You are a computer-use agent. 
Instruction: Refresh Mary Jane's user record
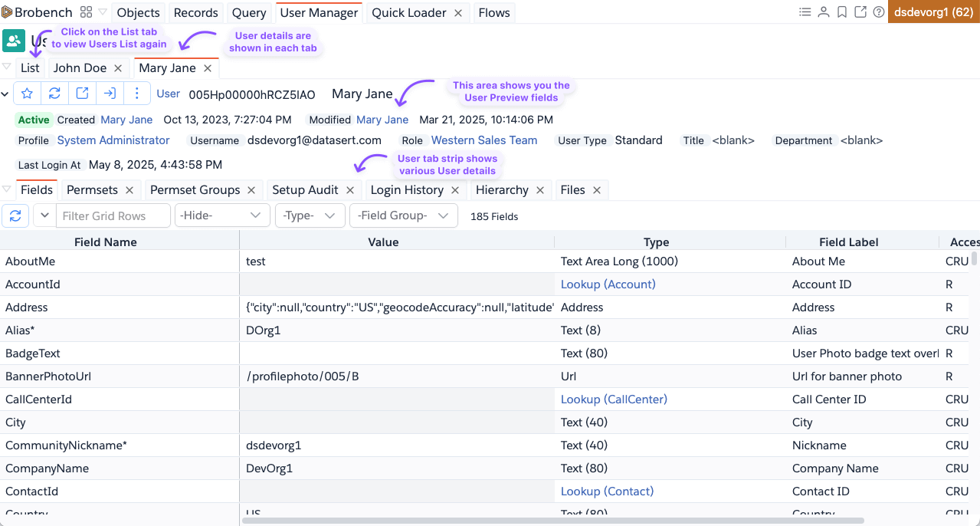[54, 94]
